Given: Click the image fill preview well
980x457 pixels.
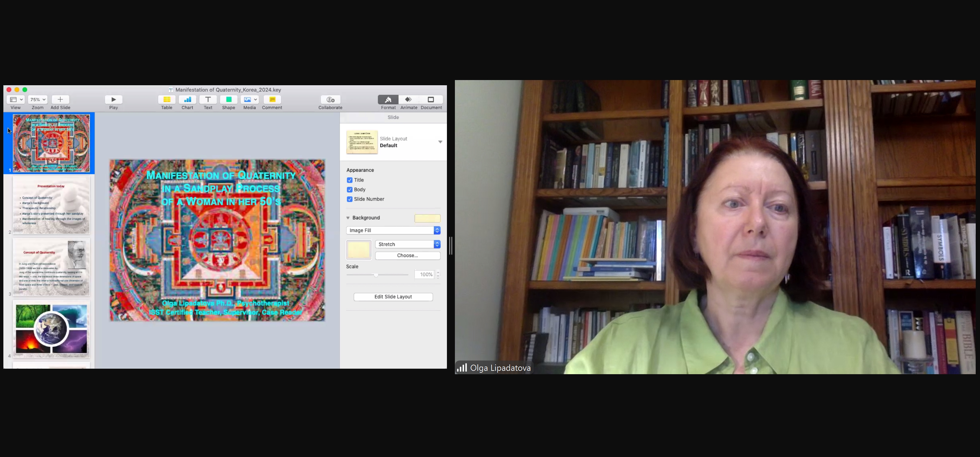Looking at the screenshot, I should (359, 250).
